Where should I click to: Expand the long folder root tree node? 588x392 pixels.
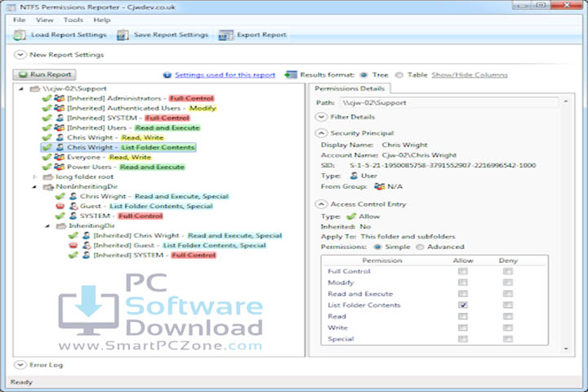[x=34, y=176]
